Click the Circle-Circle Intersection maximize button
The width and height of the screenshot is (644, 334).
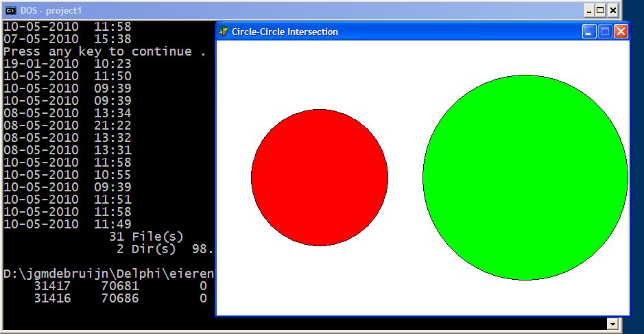coord(605,32)
